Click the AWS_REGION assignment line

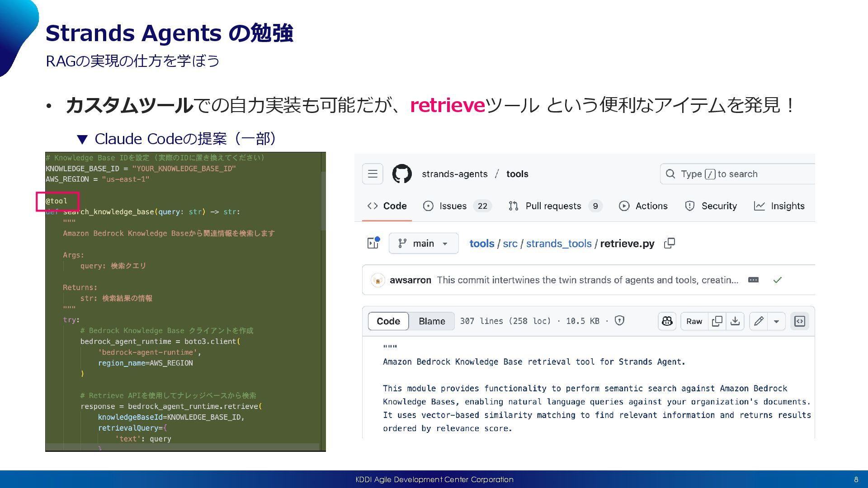point(97,179)
